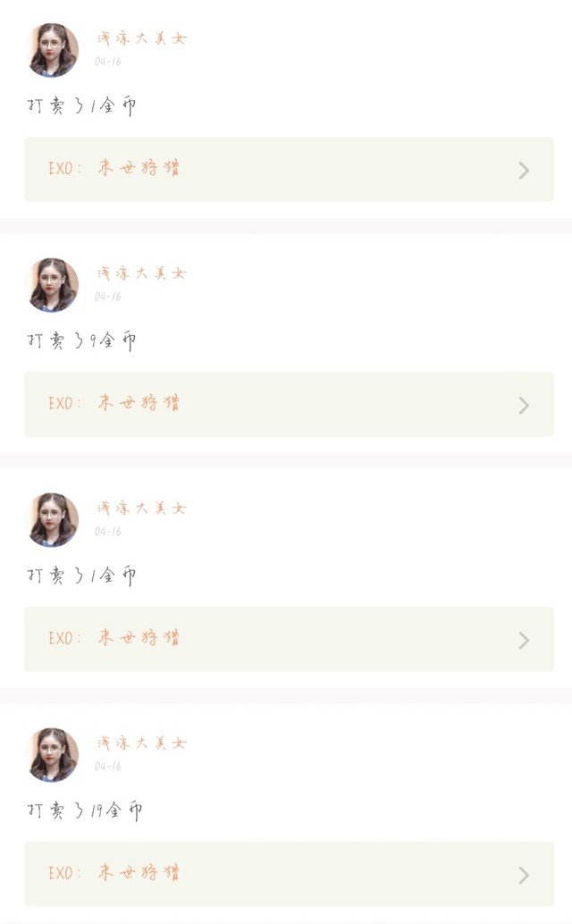The height and width of the screenshot is (924, 572).
Task: Open the chevron arrow below the 19金币 reward
Action: tap(524, 875)
